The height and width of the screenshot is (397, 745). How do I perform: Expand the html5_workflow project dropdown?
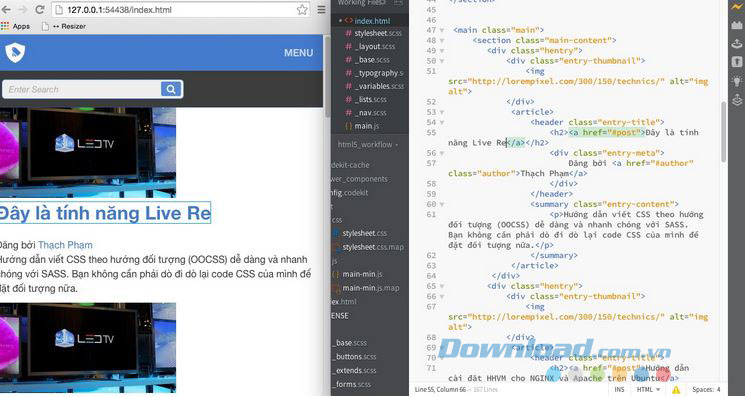pyautogui.click(x=368, y=144)
